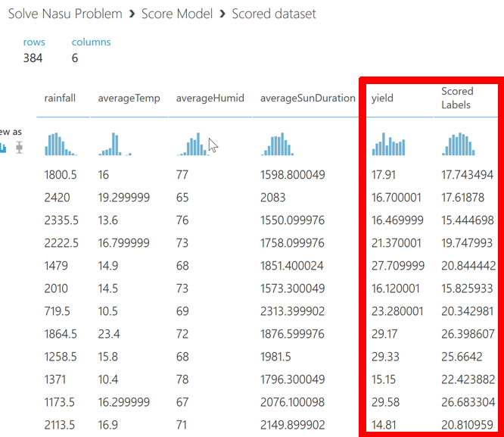Image resolution: width=504 pixels, height=437 pixels.
Task: Select the averageTemp histogram thumbnail
Action: point(114,144)
